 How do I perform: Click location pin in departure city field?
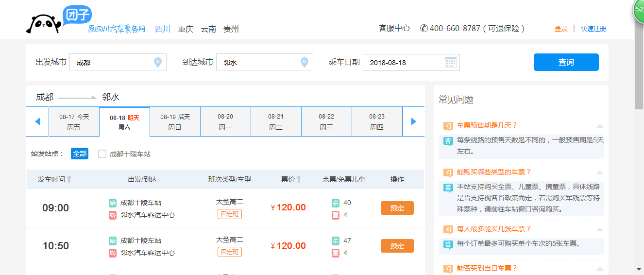[x=157, y=62]
